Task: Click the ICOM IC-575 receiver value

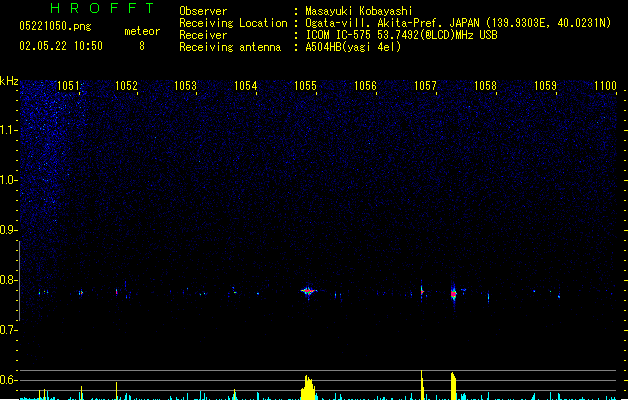Action: point(402,35)
